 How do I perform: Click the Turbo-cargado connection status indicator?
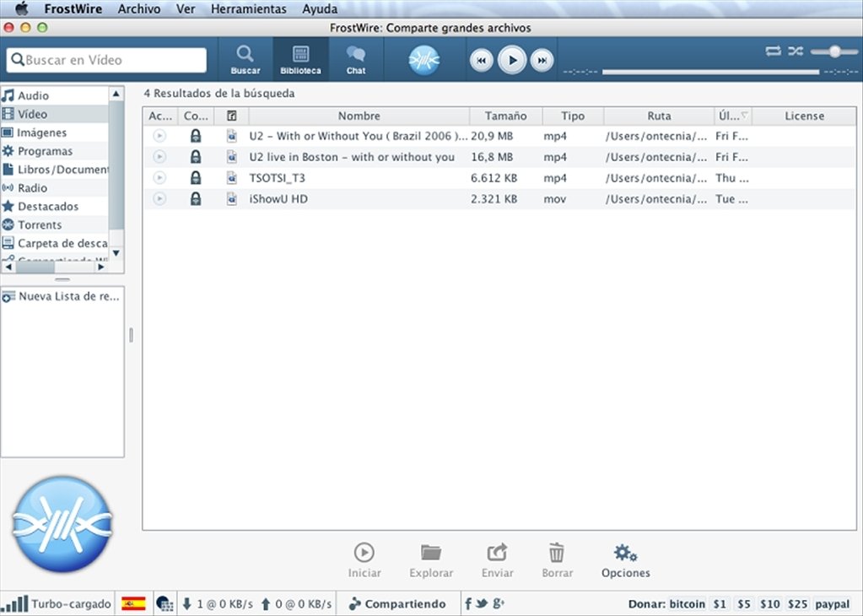coord(57,604)
